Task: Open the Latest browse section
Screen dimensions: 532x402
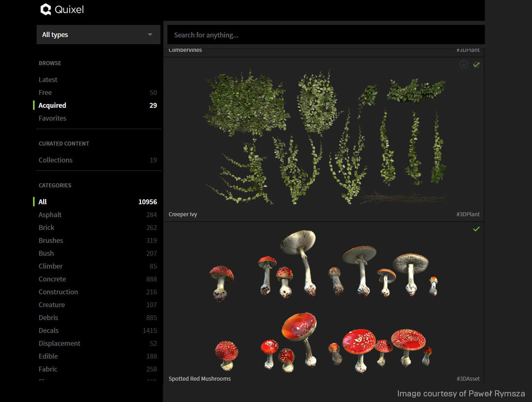Action: point(48,80)
